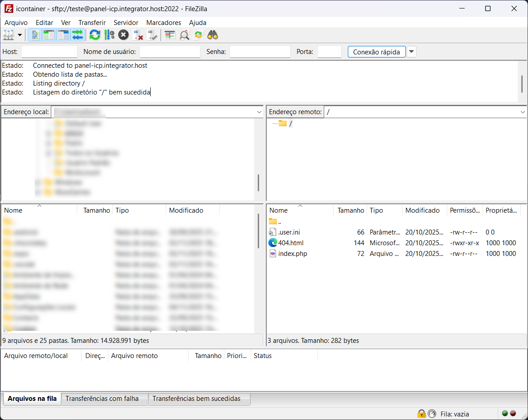Open remote address path dropdown
This screenshot has width=528, height=420.
(x=523, y=112)
